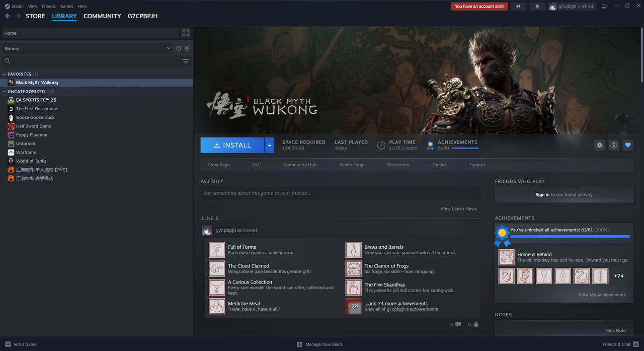The width and height of the screenshot is (644, 351).
Task: Click the thumbs up icon under activity
Action: 475,324
